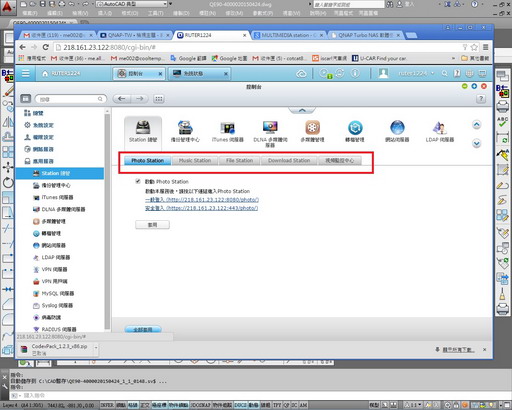Select LDAP 伺服器 in the sidebar
The width and height of the screenshot is (512, 410).
point(52,257)
